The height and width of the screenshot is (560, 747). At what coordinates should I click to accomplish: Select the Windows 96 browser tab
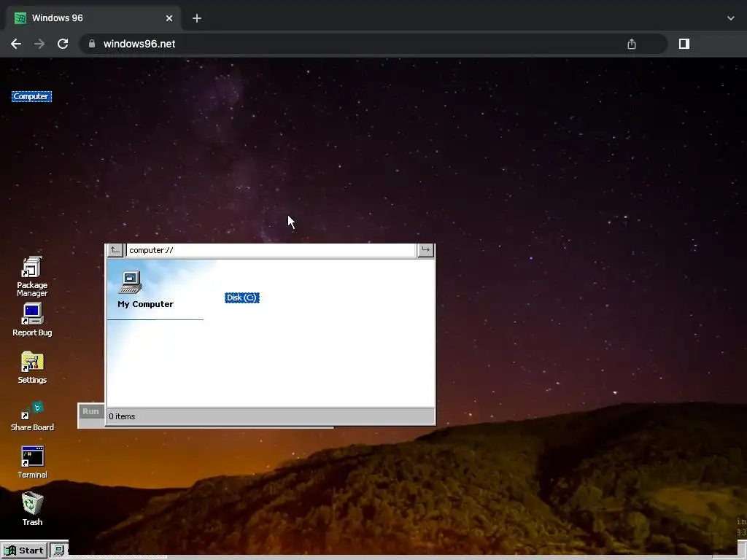93,18
